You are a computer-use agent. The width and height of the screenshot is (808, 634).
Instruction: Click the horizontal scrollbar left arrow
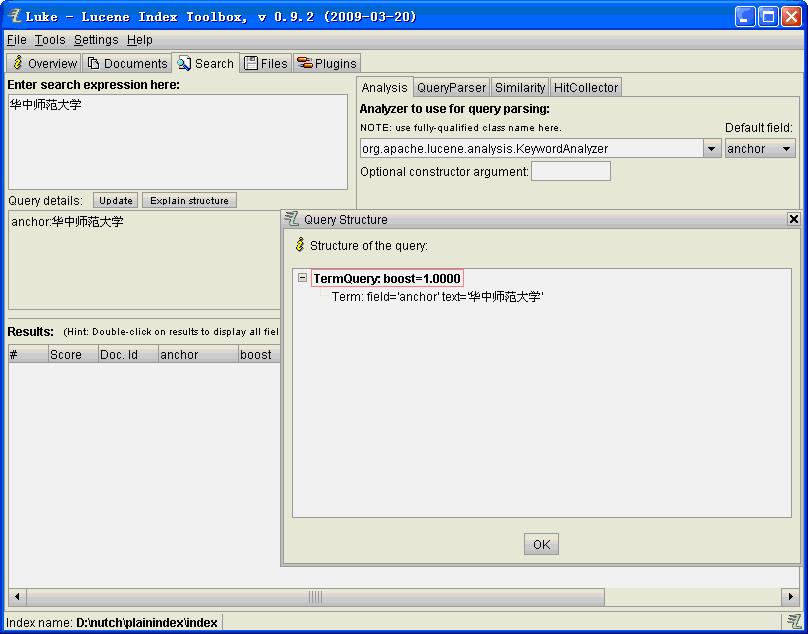coord(17,597)
